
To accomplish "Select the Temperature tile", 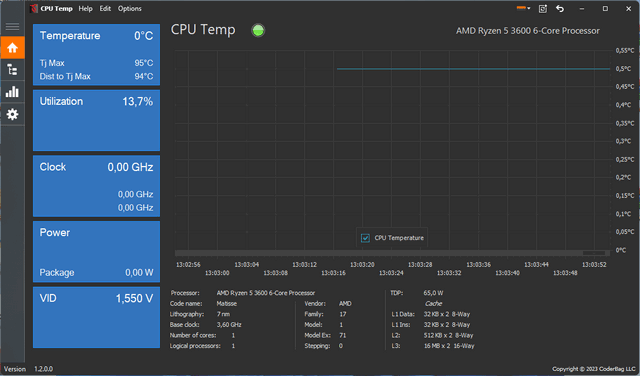I will pyautogui.click(x=96, y=55).
